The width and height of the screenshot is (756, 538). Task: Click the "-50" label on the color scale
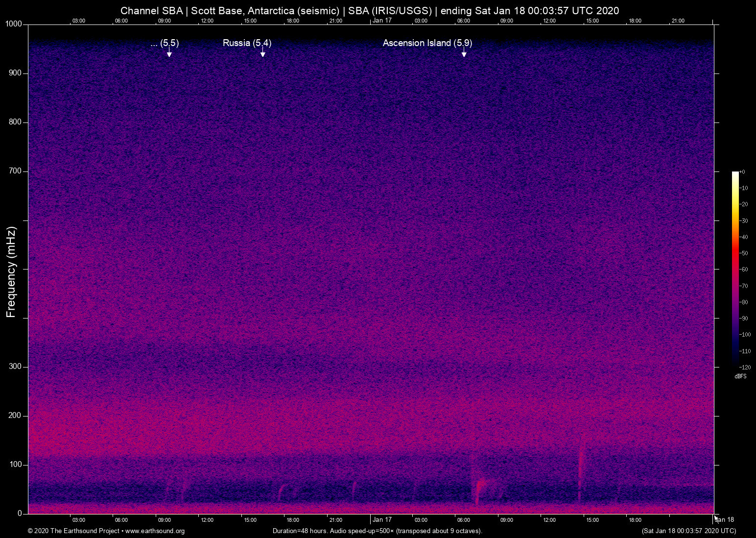744,253
